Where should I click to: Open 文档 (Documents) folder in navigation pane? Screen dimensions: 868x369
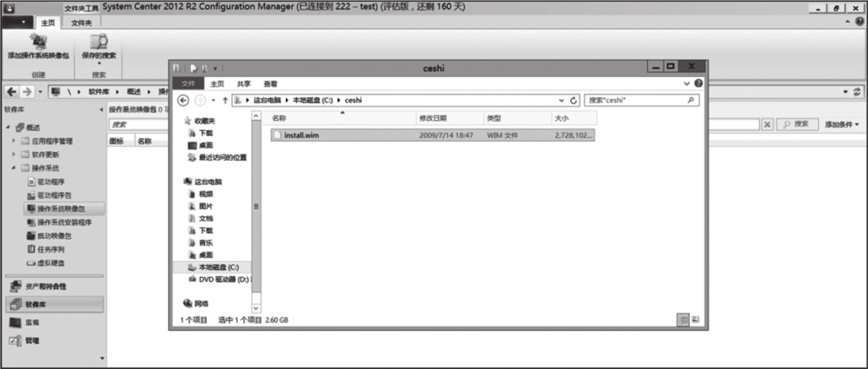click(x=200, y=219)
